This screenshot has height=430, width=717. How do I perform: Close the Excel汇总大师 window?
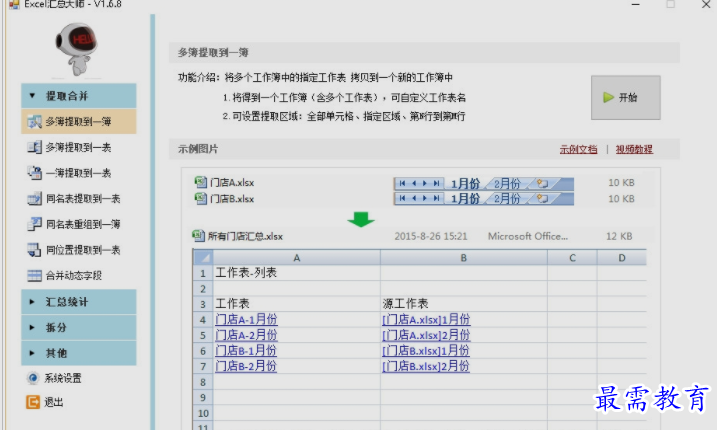click(706, 4)
